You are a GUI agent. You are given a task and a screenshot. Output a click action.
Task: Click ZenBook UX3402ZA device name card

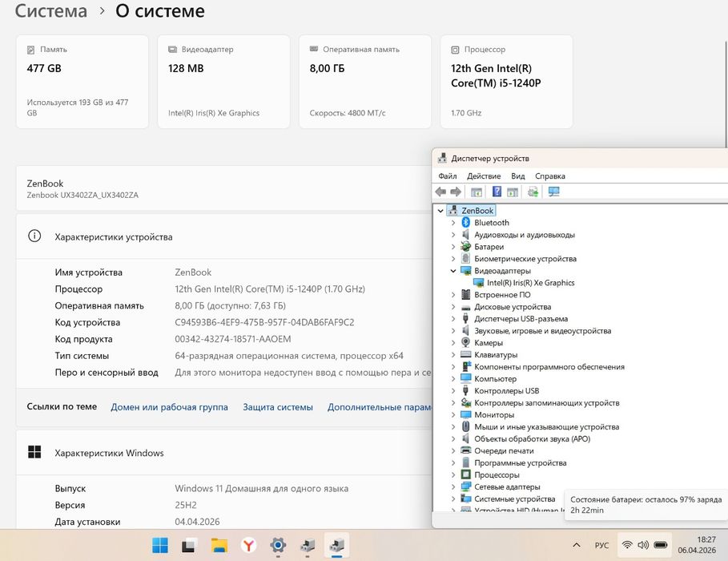223,188
